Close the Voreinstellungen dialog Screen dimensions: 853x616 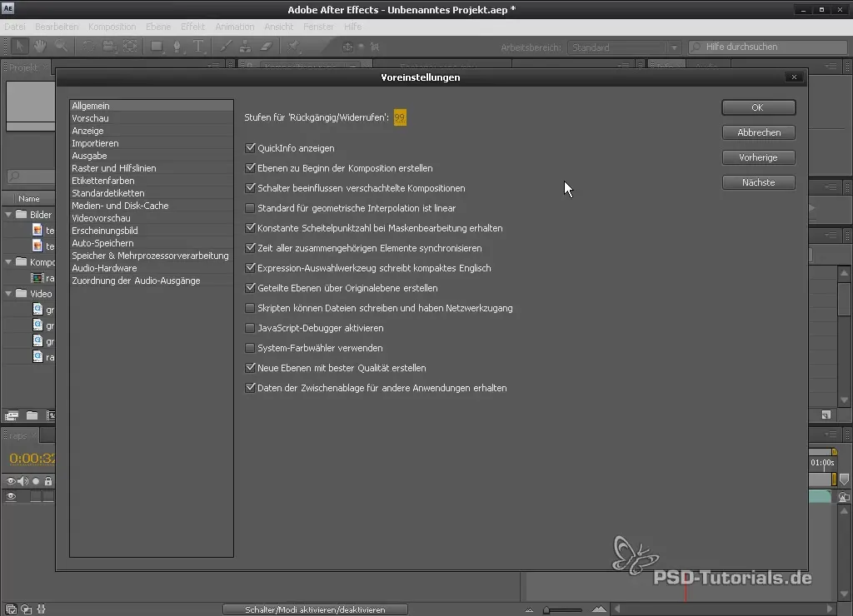[794, 77]
